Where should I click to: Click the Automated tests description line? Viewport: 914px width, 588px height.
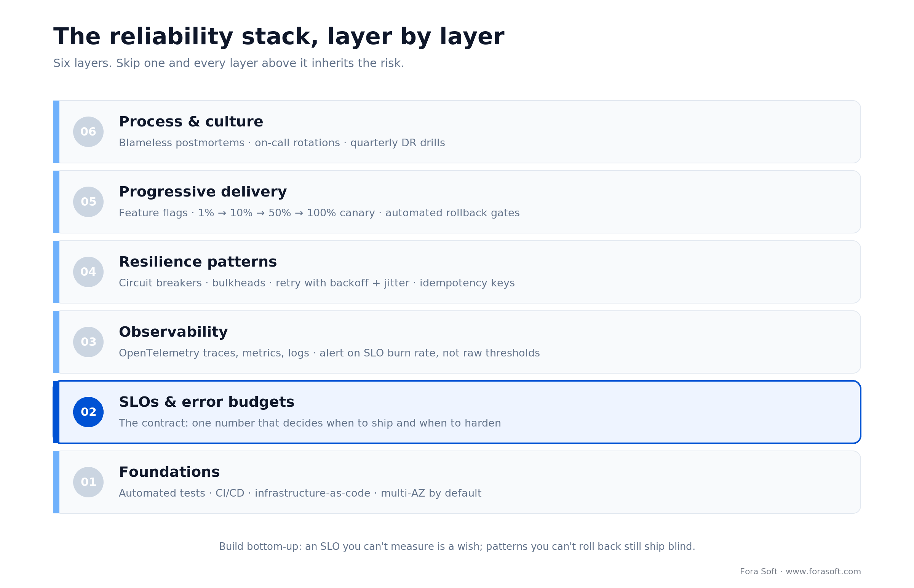point(300,493)
